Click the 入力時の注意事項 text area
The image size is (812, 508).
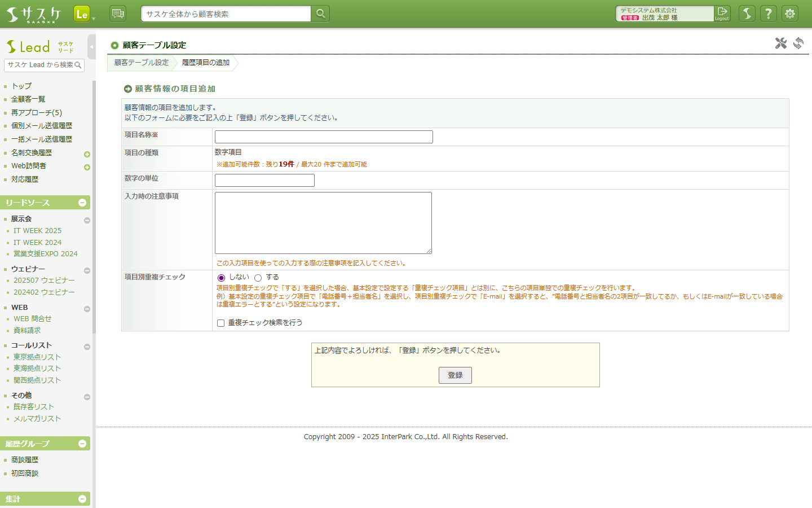323,223
